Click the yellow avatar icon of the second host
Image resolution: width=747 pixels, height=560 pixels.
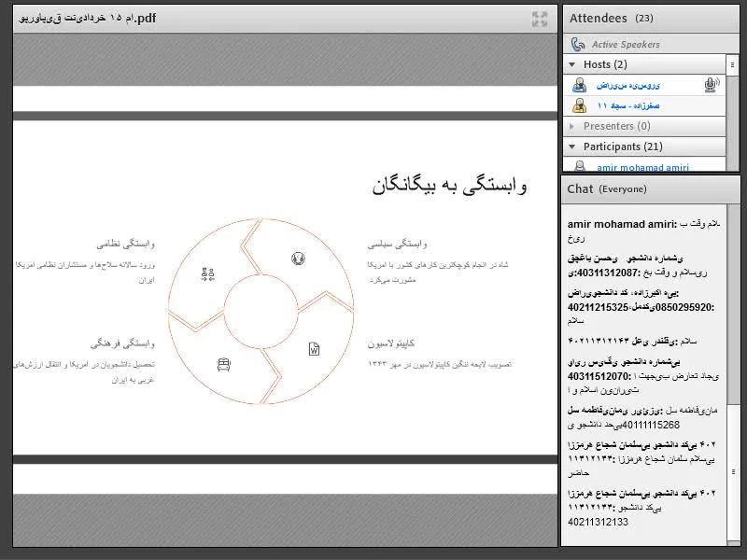(x=579, y=105)
